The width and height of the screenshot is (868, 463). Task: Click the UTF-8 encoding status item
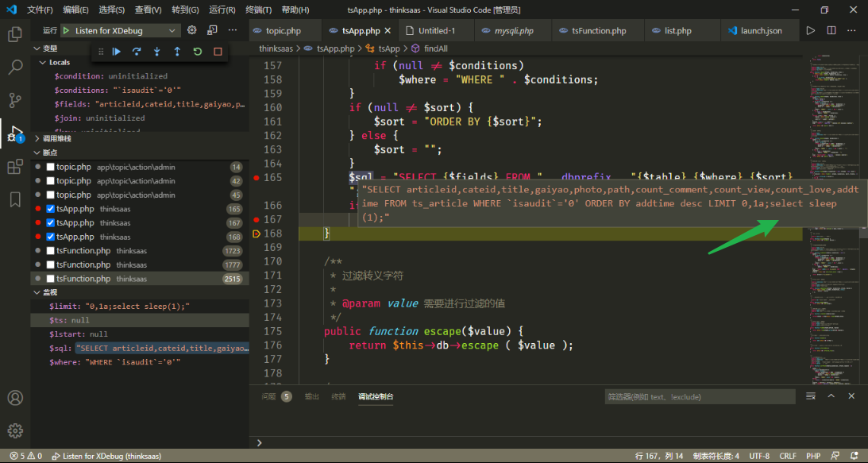(759, 456)
